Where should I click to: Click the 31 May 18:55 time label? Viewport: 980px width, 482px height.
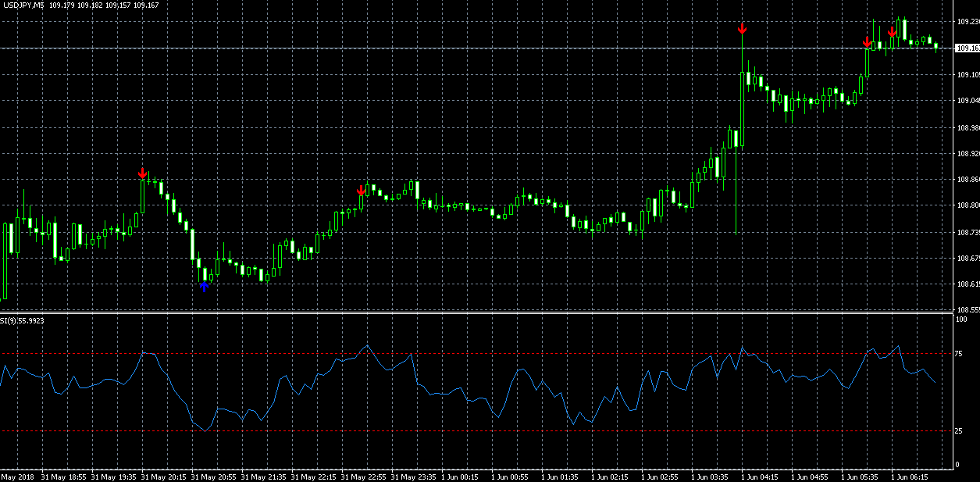click(64, 476)
